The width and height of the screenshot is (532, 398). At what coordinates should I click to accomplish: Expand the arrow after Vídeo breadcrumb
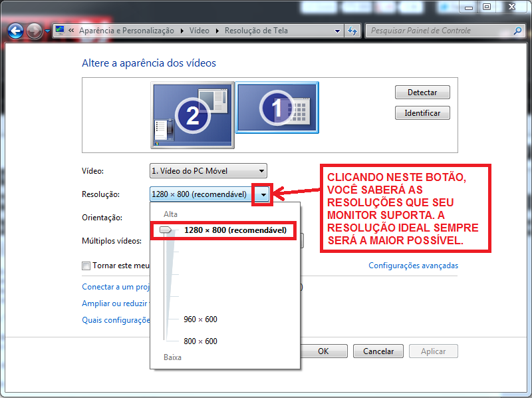(217, 31)
